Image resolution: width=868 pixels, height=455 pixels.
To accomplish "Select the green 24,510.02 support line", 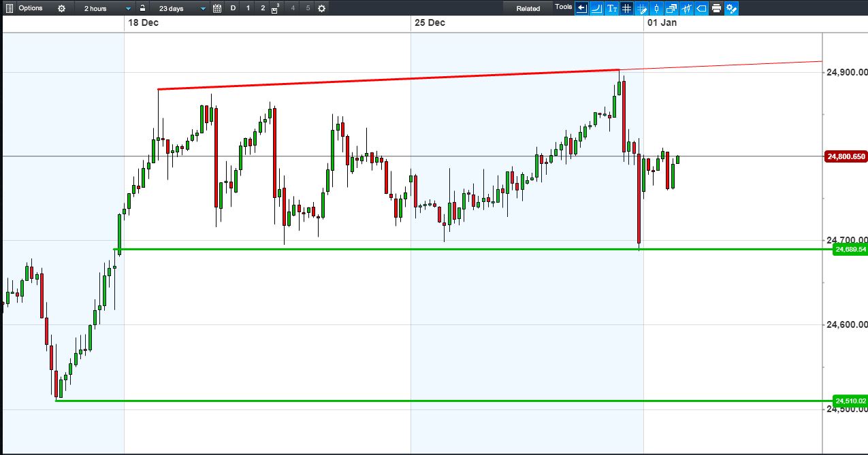I will coord(444,401).
